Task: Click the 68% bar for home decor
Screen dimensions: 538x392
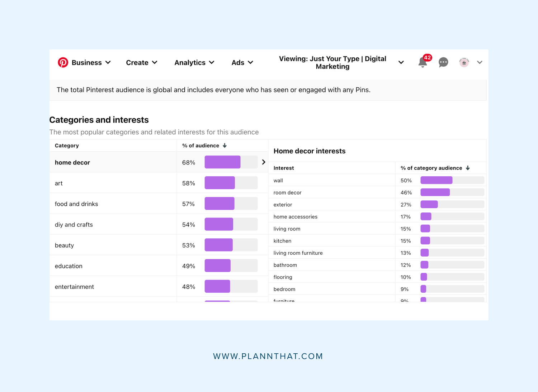Action: point(222,162)
